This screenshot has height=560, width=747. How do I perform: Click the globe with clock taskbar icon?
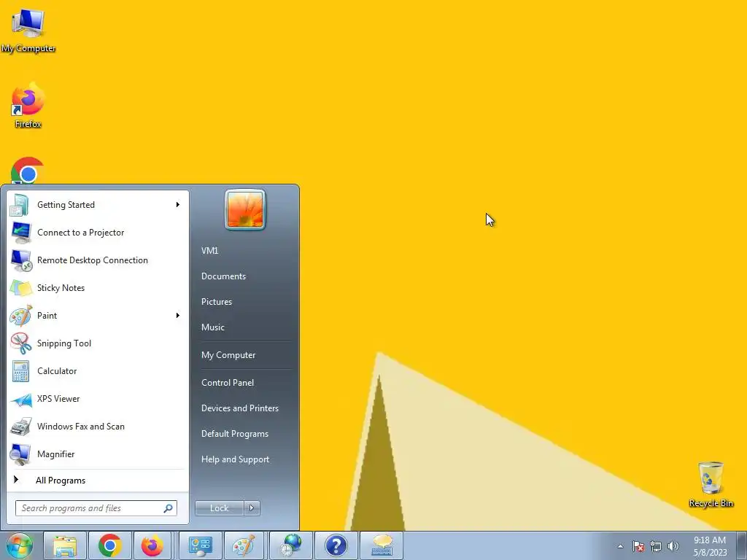[x=291, y=545]
